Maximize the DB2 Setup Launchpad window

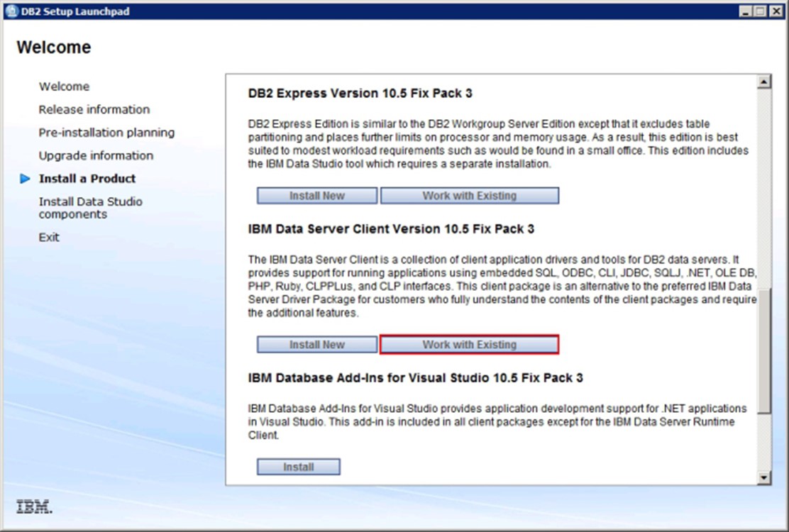pos(759,11)
